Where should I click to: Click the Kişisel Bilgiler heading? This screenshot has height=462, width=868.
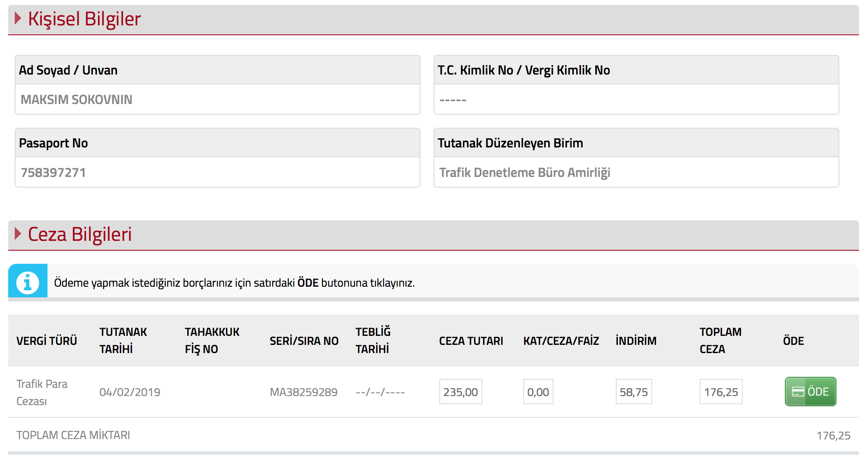point(84,19)
